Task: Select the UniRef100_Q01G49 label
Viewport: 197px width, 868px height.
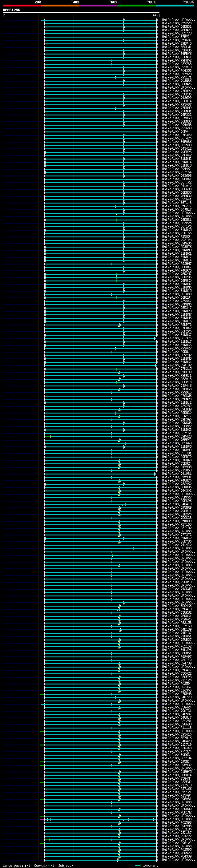Action: (x=177, y=443)
